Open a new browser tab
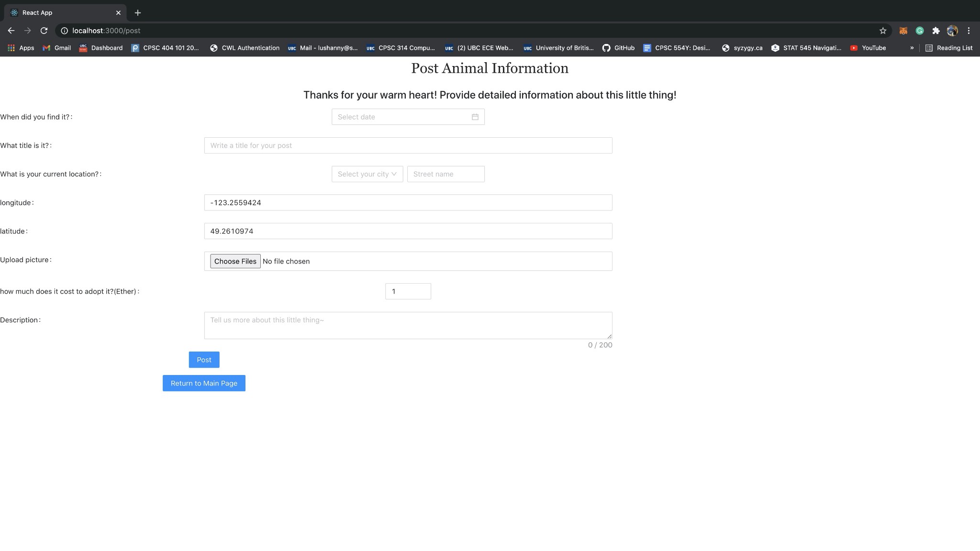Viewport: 980px width, 551px height. click(x=138, y=13)
